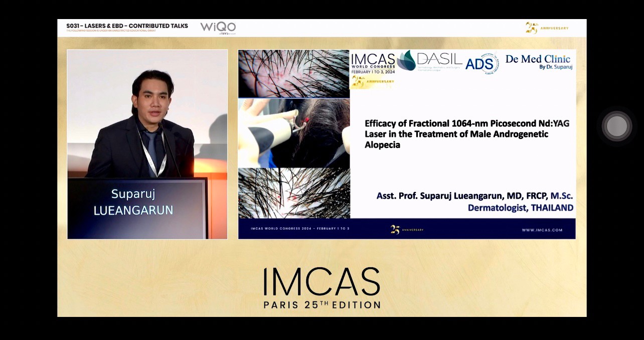This screenshot has width=644, height=340.
Task: Click the IMCAS World Congress slide logo
Action: pyautogui.click(x=373, y=63)
